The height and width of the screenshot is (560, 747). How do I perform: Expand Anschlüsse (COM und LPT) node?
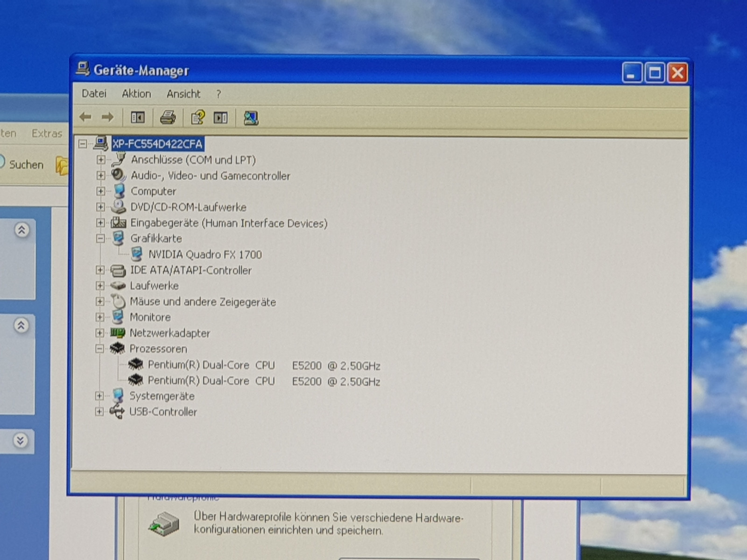101,160
